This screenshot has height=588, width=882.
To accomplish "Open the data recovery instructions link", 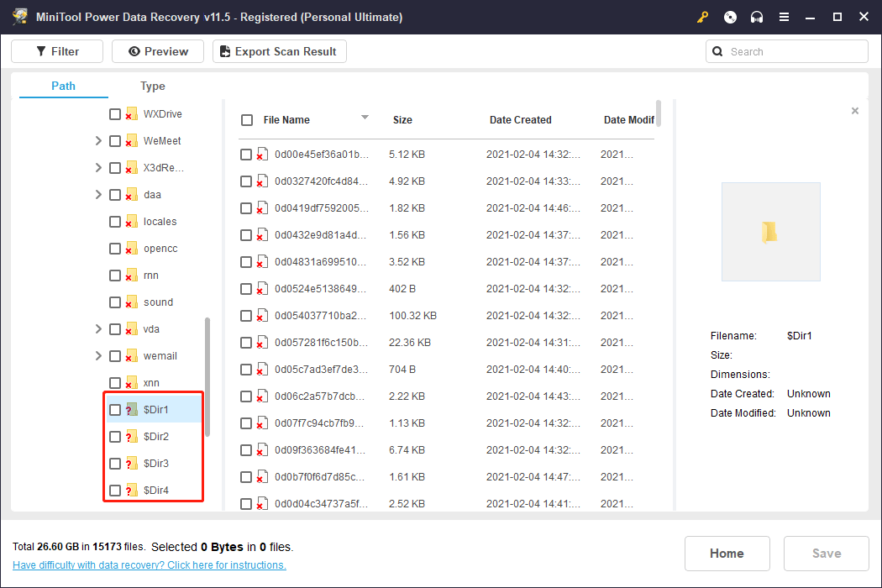I will point(149,565).
